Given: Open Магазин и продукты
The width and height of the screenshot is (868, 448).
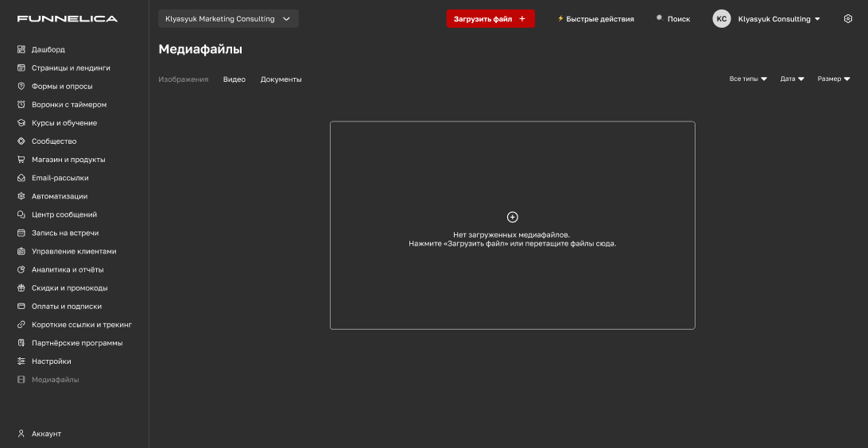Looking at the screenshot, I should coord(68,160).
